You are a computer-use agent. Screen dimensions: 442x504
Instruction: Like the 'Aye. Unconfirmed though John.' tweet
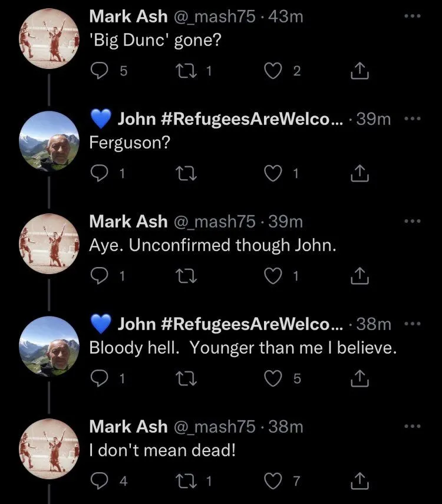pyautogui.click(x=272, y=276)
